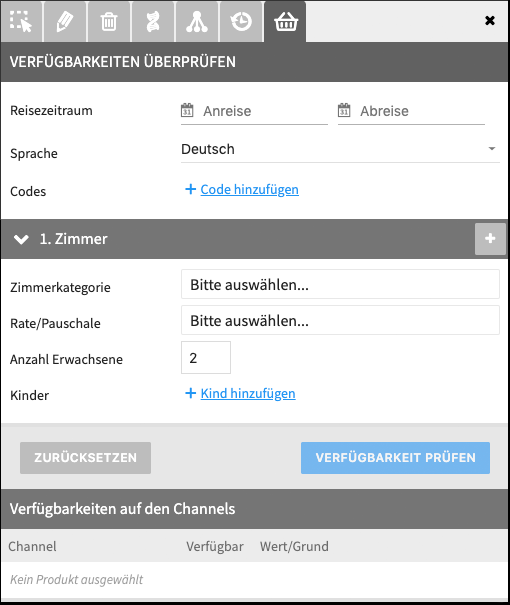Open the Rate/Pauschale selection dropdown

pyautogui.click(x=340, y=320)
